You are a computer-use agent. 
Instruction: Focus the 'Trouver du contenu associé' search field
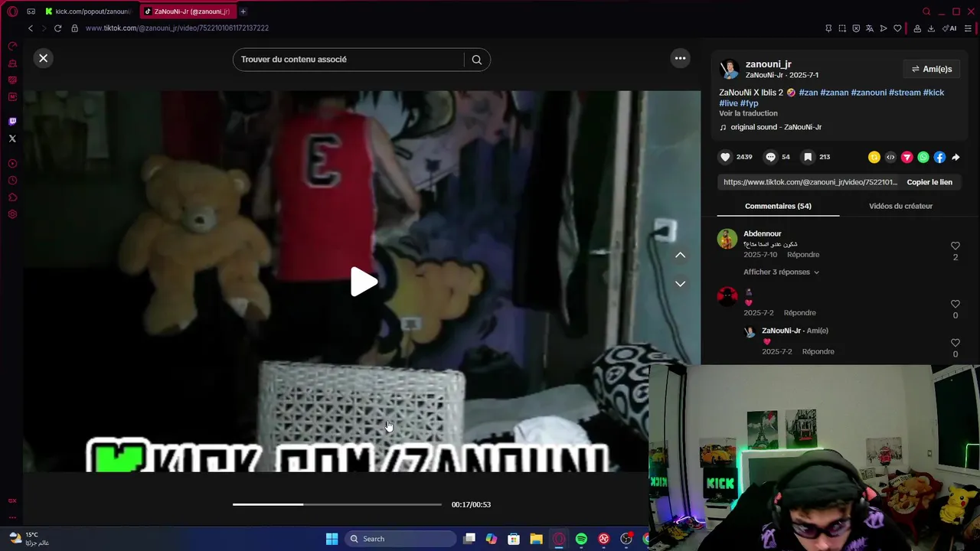click(349, 60)
